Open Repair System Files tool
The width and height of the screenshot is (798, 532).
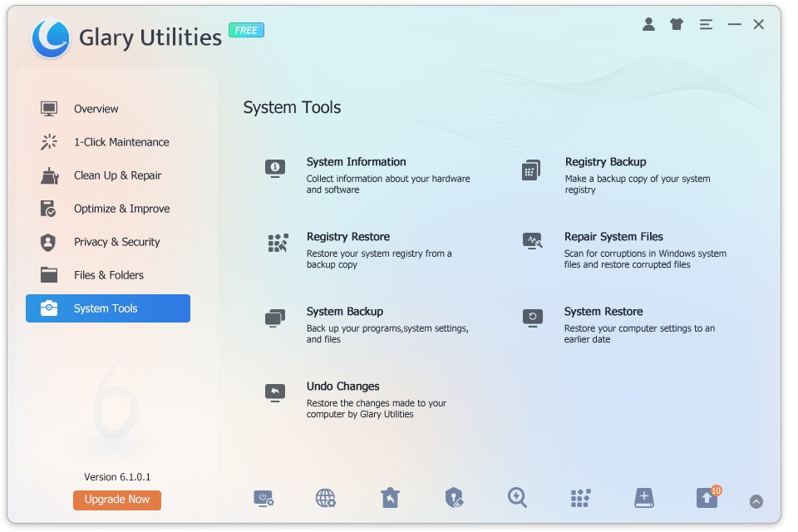tap(613, 237)
